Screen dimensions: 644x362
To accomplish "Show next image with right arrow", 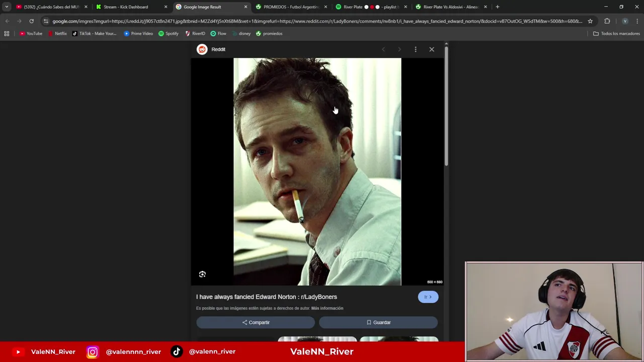I will (399, 49).
